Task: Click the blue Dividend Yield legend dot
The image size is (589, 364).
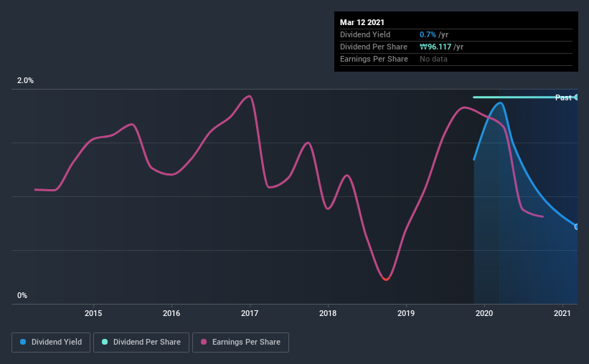Action: click(23, 342)
